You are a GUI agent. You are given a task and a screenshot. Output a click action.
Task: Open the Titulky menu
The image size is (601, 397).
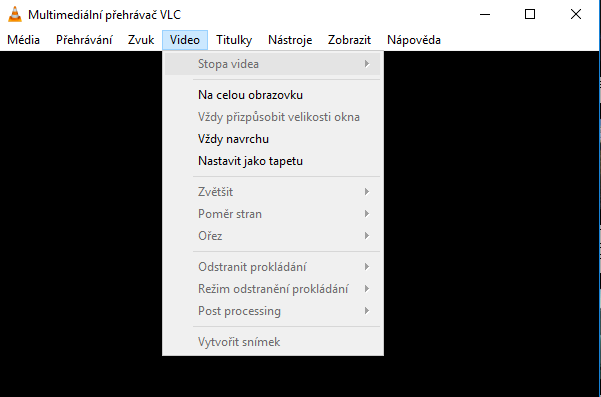point(234,40)
